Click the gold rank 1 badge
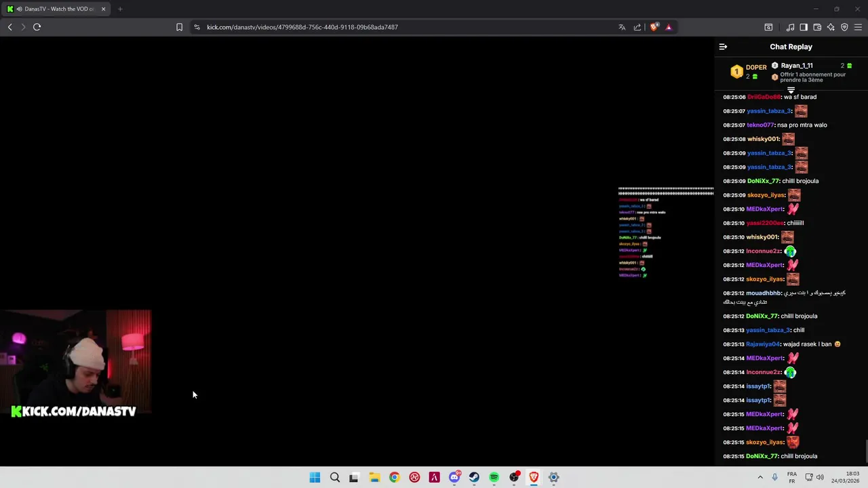Screen dimensions: 868x488 pyautogui.click(x=736, y=72)
